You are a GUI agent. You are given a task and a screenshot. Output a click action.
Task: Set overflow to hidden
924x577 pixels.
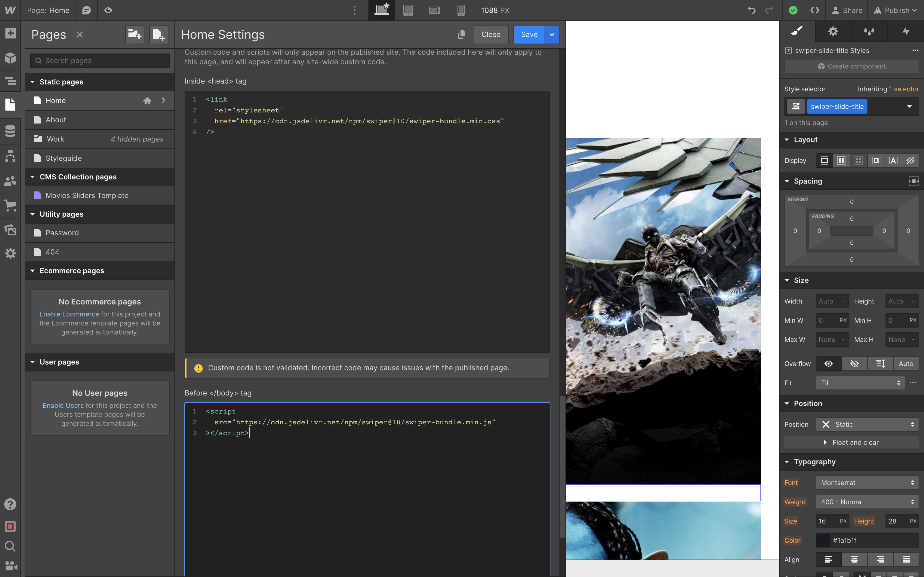(854, 364)
